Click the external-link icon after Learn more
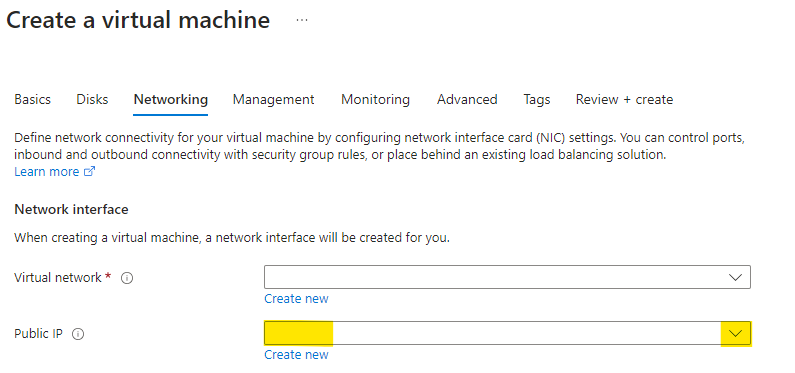Image resolution: width=795 pixels, height=373 pixels. [x=89, y=172]
